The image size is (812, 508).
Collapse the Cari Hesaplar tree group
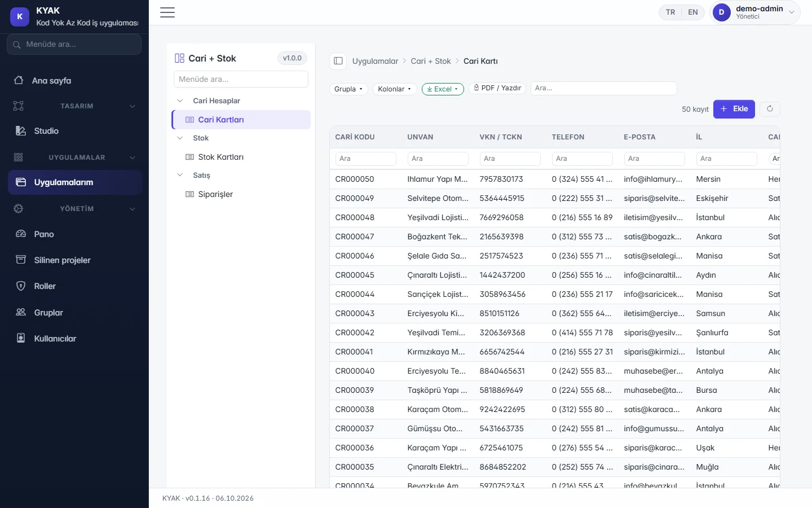tap(180, 100)
